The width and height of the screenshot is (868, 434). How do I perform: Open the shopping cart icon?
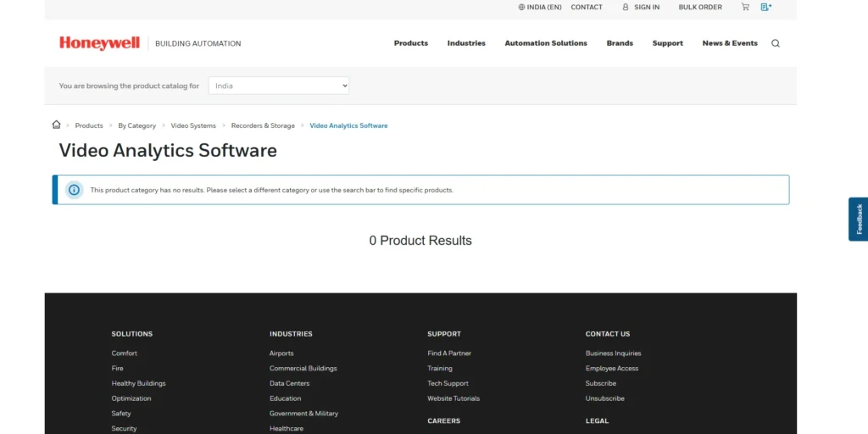point(745,7)
